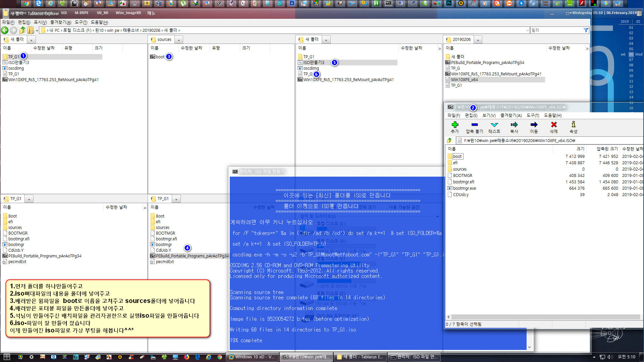Click the grey Forward arrow in Tablacus Explorer
The width and height of the screenshot is (644, 362).
13,30
